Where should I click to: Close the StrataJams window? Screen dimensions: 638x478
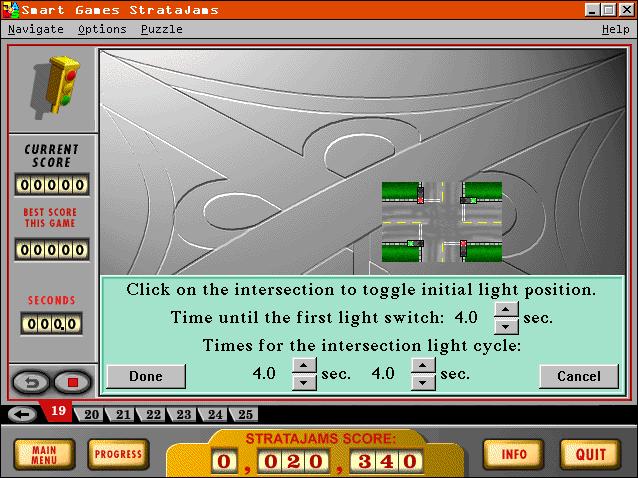pyautogui.click(x=627, y=10)
